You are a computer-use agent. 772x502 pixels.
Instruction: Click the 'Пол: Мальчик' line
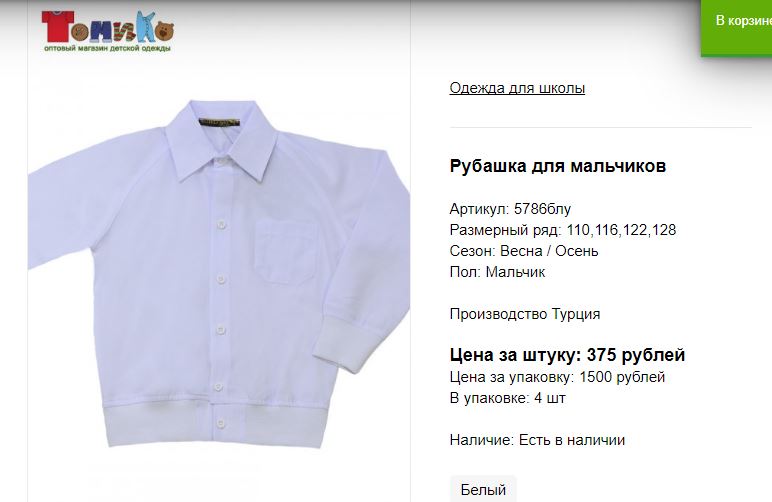pyautogui.click(x=497, y=272)
